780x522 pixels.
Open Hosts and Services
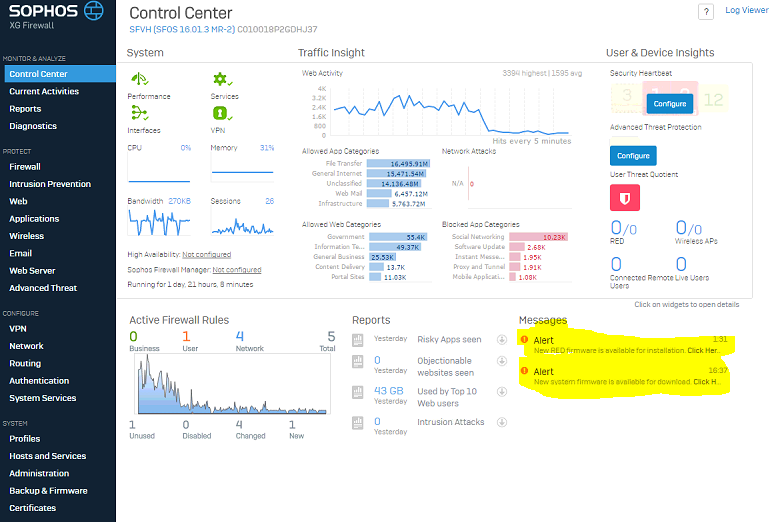(47, 456)
